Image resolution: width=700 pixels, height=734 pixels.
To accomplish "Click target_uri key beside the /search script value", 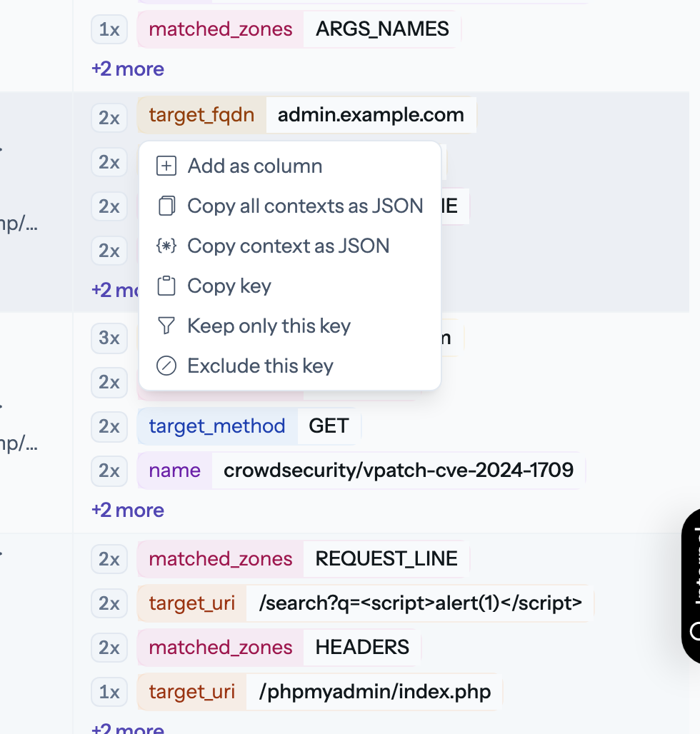I will pos(192,603).
